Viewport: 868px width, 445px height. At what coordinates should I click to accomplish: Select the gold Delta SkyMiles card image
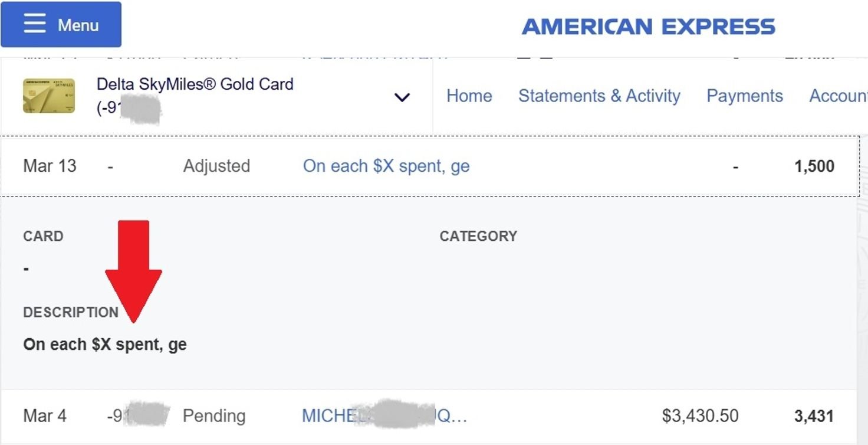[x=49, y=96]
